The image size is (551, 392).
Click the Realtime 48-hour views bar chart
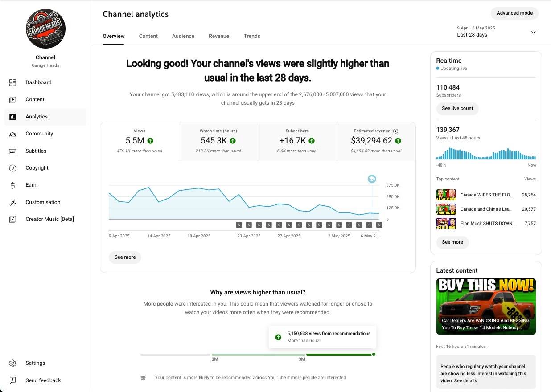coord(486,154)
